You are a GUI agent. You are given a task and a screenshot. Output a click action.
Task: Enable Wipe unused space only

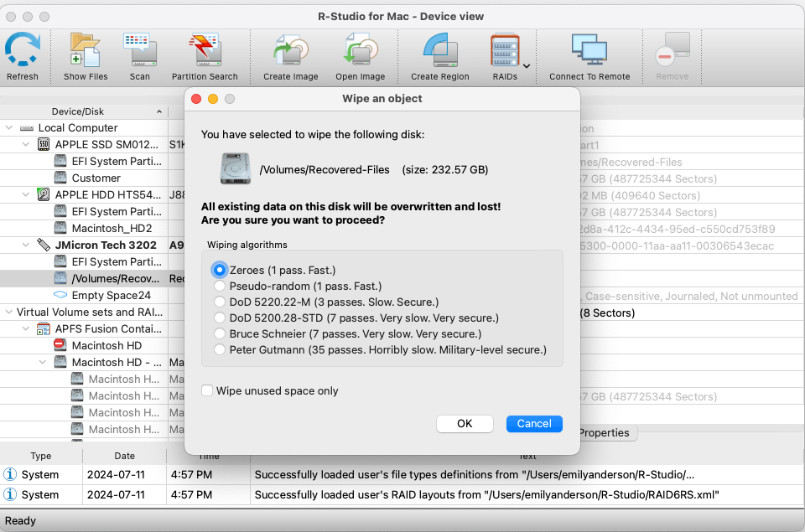pos(207,391)
